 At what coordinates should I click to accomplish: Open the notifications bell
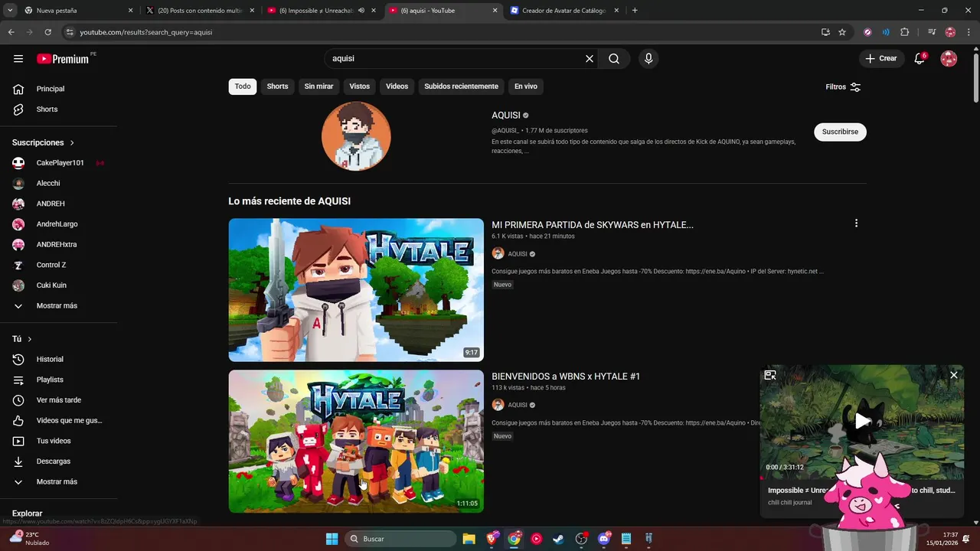(920, 58)
